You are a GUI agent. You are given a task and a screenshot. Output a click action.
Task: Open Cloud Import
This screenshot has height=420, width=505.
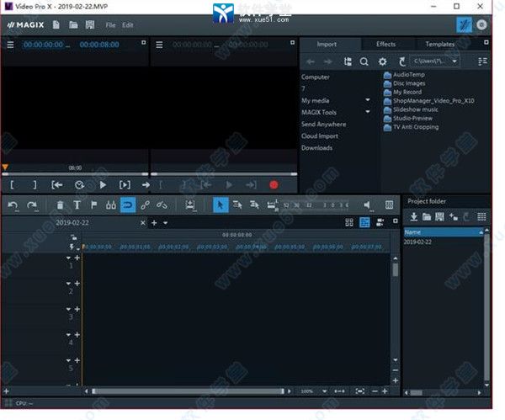[320, 136]
